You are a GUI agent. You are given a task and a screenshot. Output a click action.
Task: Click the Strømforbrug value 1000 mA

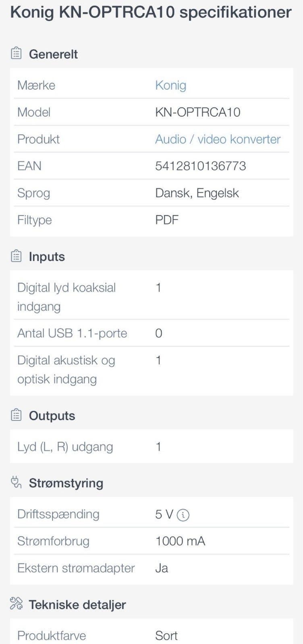[180, 541]
